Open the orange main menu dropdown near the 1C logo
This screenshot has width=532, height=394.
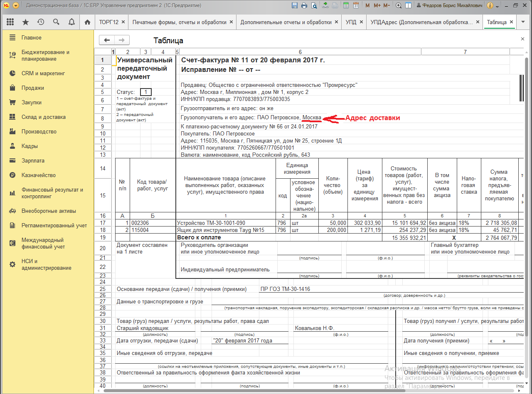(x=15, y=5)
